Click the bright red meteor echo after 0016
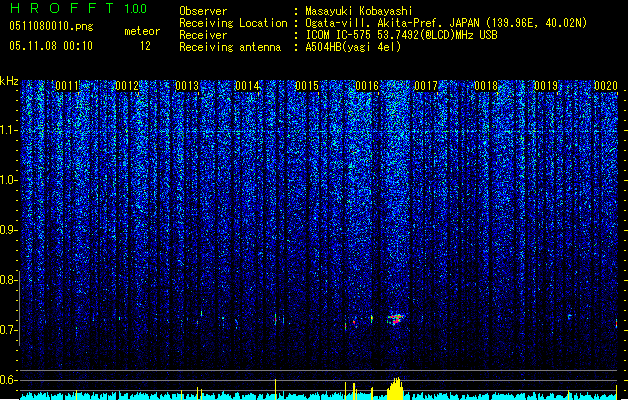629x400 pixels. point(396,319)
